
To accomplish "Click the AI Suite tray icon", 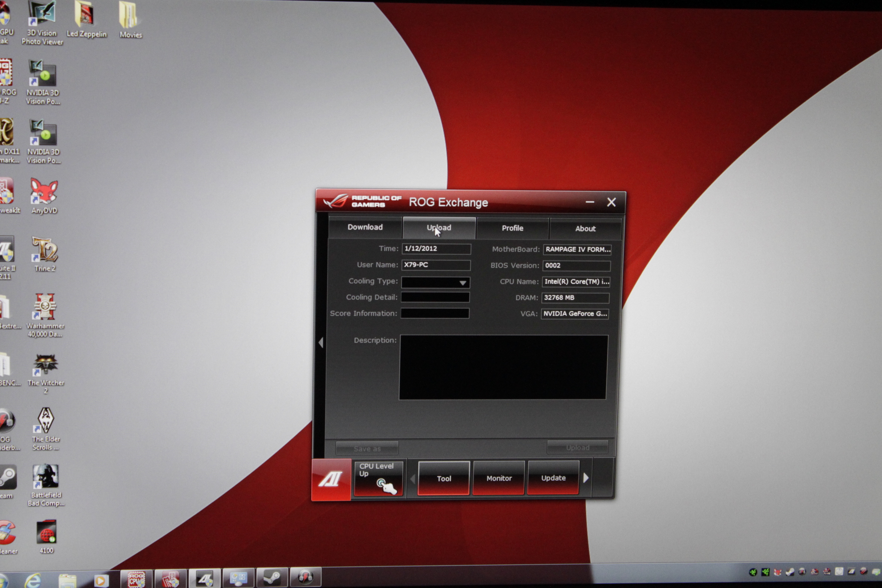I will (851, 571).
